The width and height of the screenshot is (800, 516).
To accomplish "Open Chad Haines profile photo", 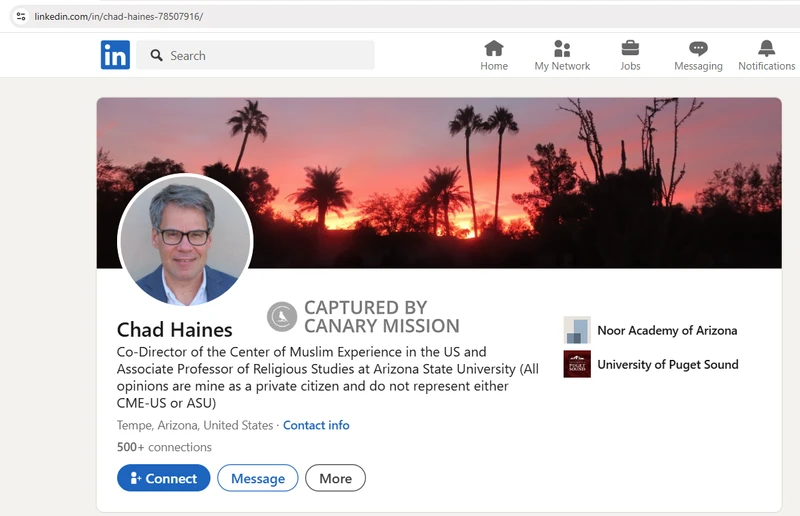I will click(185, 240).
